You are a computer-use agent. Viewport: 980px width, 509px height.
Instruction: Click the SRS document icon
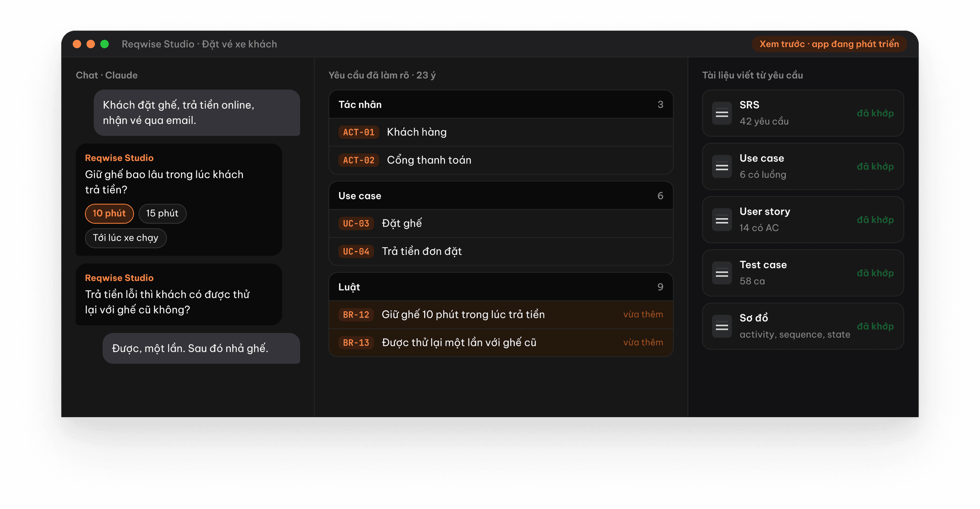pyautogui.click(x=722, y=113)
